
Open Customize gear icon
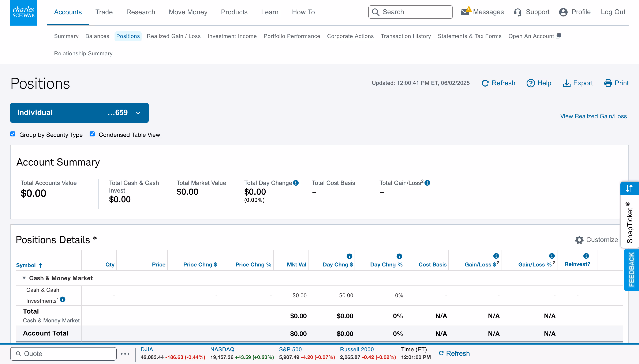click(579, 240)
